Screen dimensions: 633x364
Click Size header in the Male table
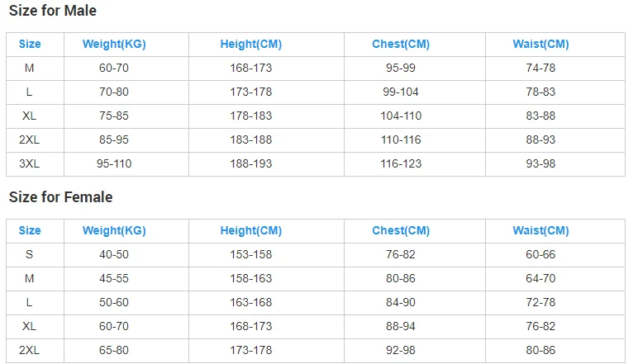click(x=30, y=45)
